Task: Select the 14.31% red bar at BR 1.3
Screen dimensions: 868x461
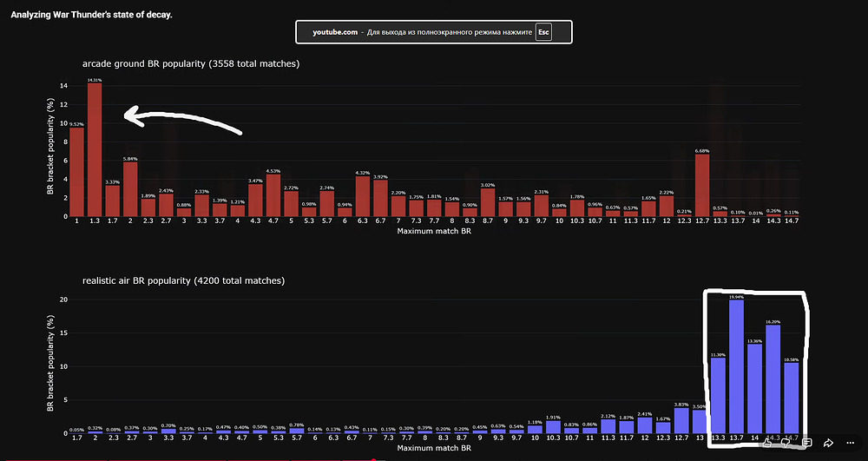Action: [x=95, y=149]
